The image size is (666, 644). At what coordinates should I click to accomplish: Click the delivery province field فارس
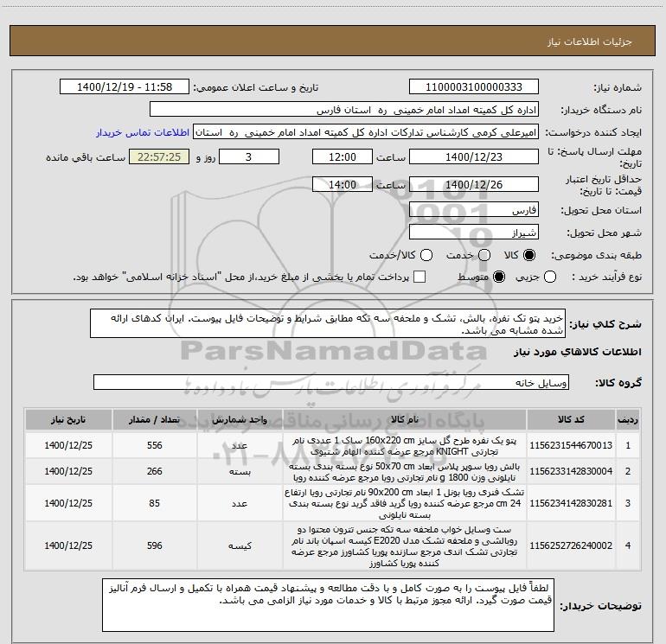[474, 210]
